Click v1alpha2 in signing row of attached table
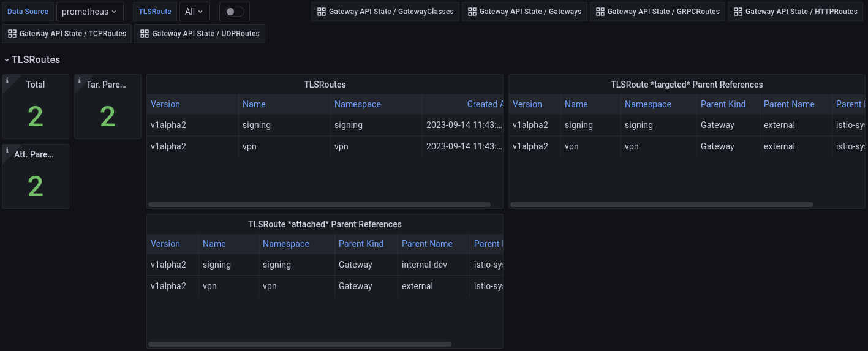The height and width of the screenshot is (351, 868). pos(173,265)
